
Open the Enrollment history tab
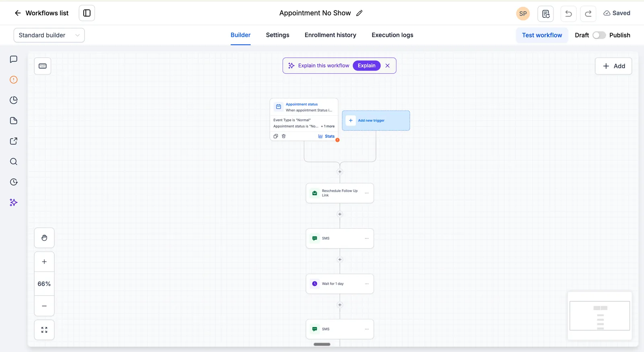tap(330, 35)
